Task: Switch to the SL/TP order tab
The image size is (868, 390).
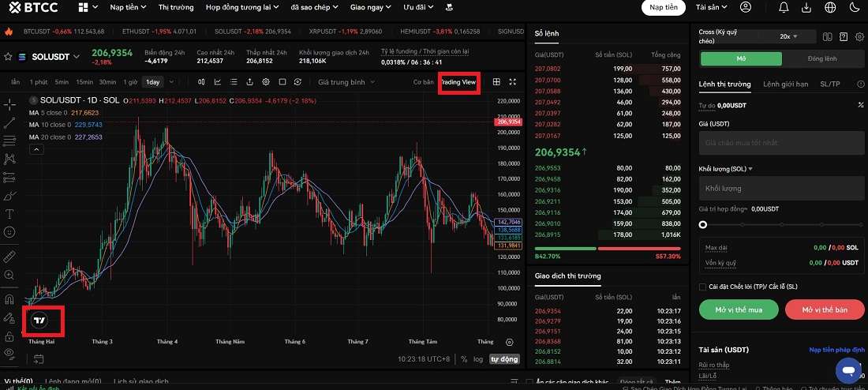Action: 830,84
